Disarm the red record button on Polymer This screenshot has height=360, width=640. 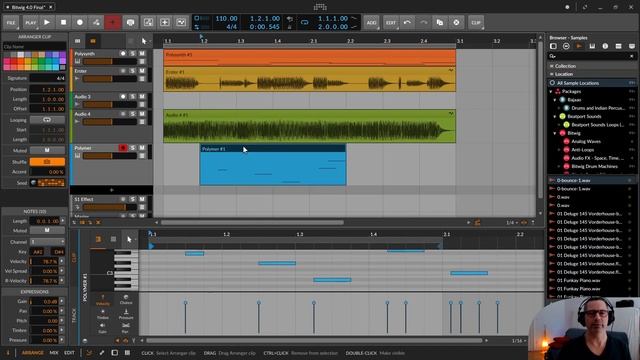123,148
